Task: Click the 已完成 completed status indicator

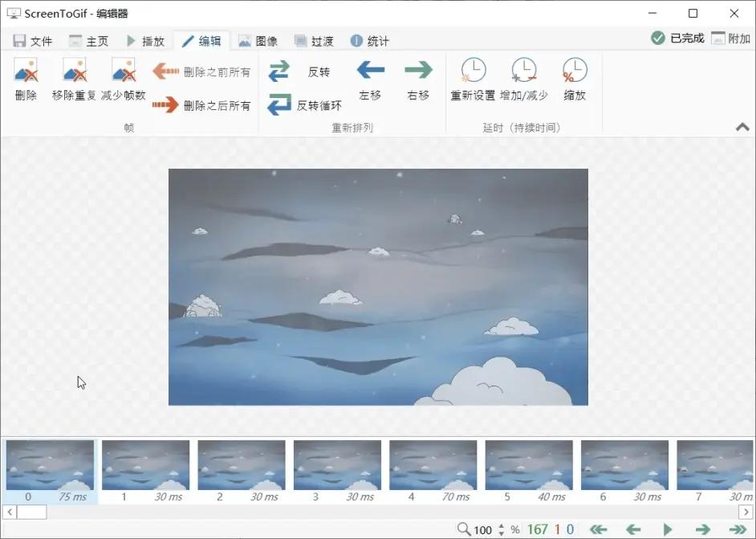Action: pos(677,38)
